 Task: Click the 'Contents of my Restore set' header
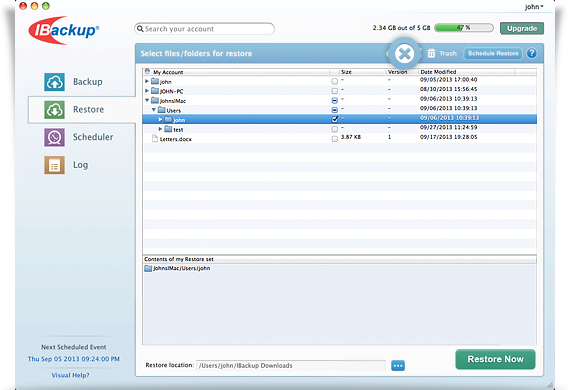(179, 259)
